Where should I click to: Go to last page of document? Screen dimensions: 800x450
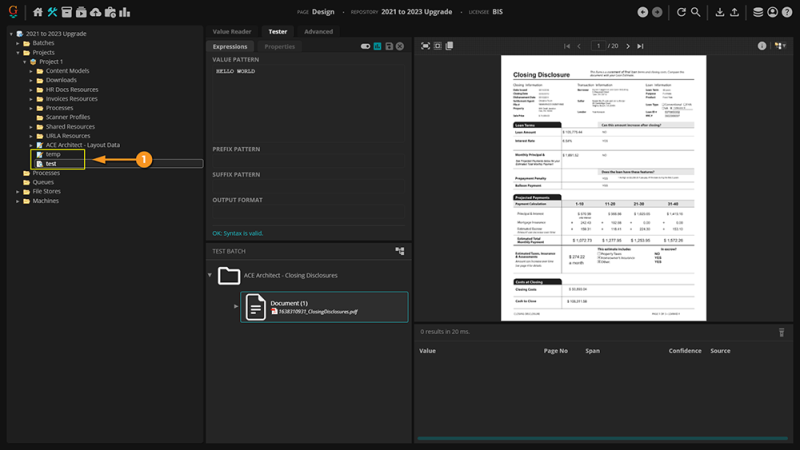(640, 46)
